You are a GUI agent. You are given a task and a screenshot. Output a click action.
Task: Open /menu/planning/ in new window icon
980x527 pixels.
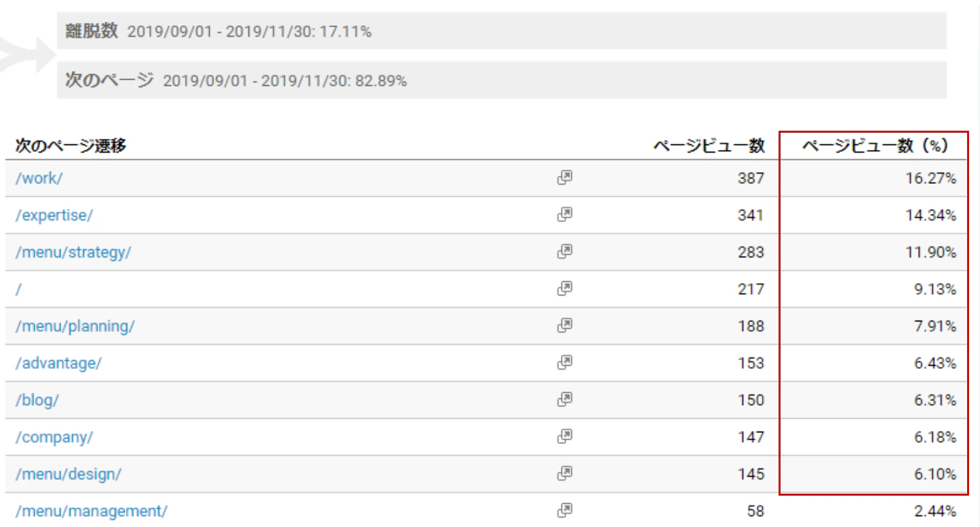coord(564,325)
